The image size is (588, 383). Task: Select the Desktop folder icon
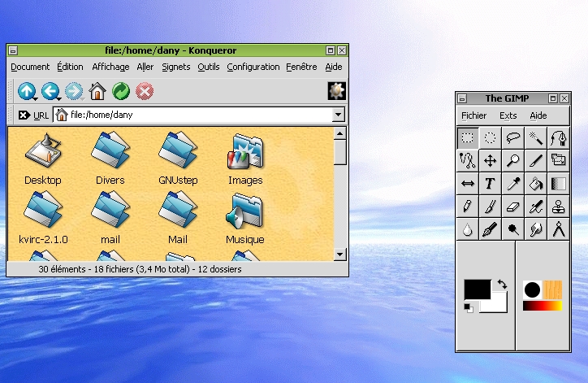[43, 159]
